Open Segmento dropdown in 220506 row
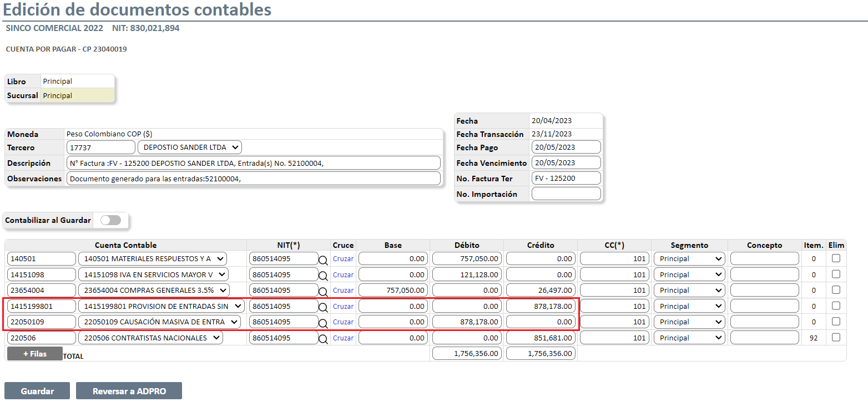868x407 pixels. pos(689,338)
